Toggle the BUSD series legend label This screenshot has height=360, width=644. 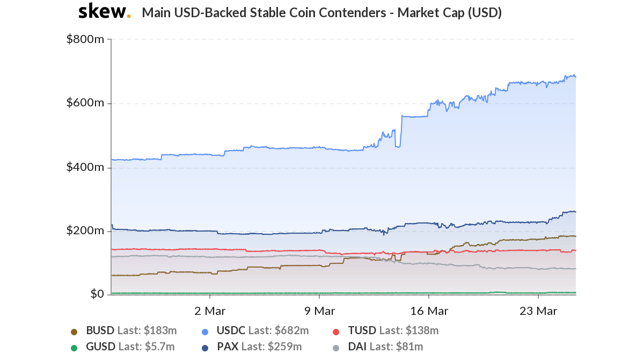[131, 330]
